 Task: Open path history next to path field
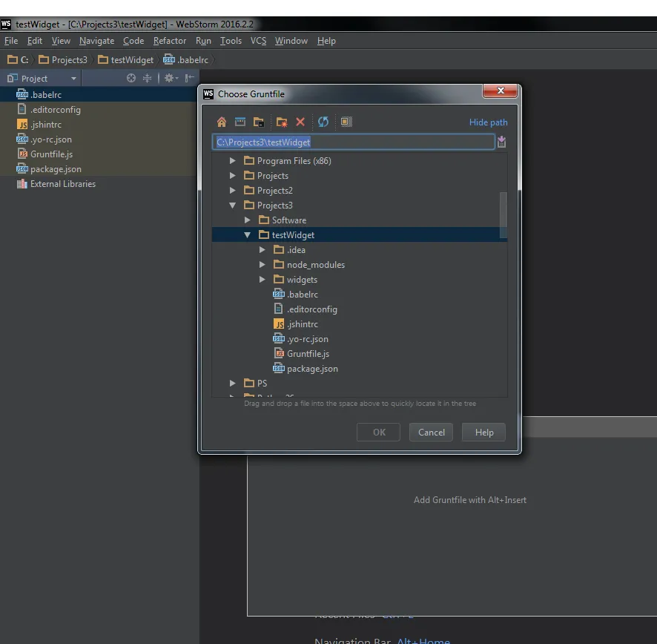(x=502, y=142)
